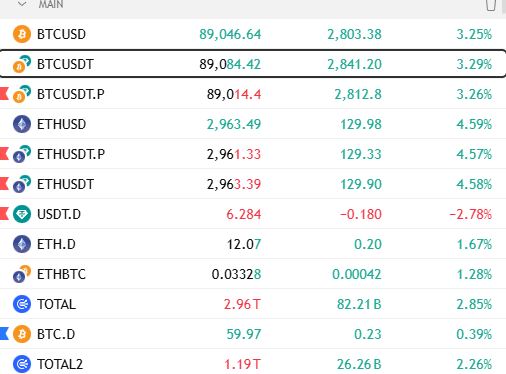Image resolution: width=506 pixels, height=374 pixels.
Task: Click USDT.D percent change −2.78%
Action: (471, 214)
